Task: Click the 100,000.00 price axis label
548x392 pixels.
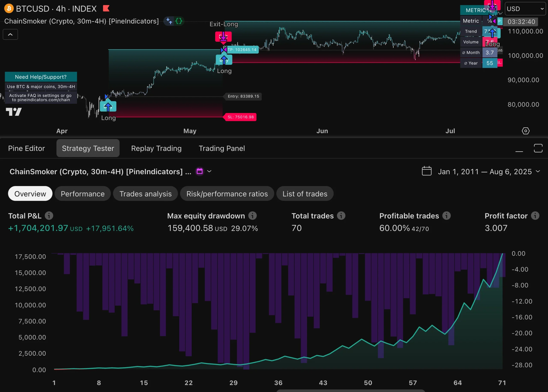Action: pos(525,56)
